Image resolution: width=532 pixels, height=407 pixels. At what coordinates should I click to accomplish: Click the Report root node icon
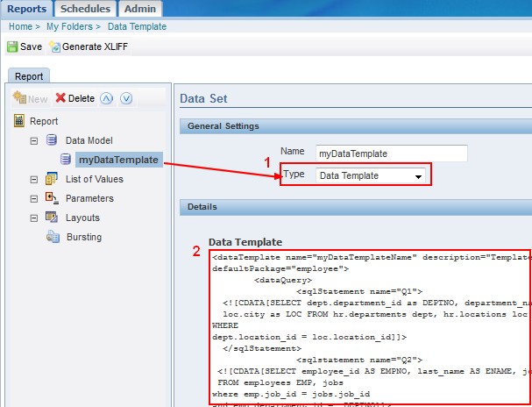point(19,121)
